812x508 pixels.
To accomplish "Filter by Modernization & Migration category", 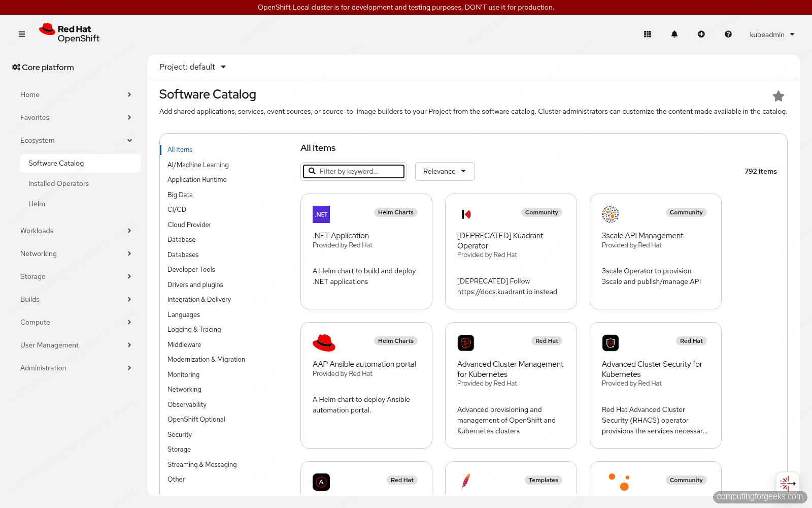I will [x=206, y=359].
